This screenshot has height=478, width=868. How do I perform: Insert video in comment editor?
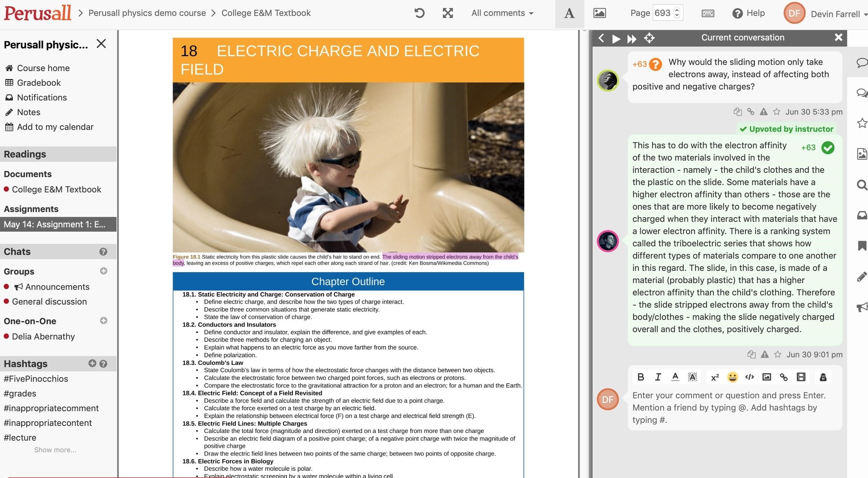[801, 377]
